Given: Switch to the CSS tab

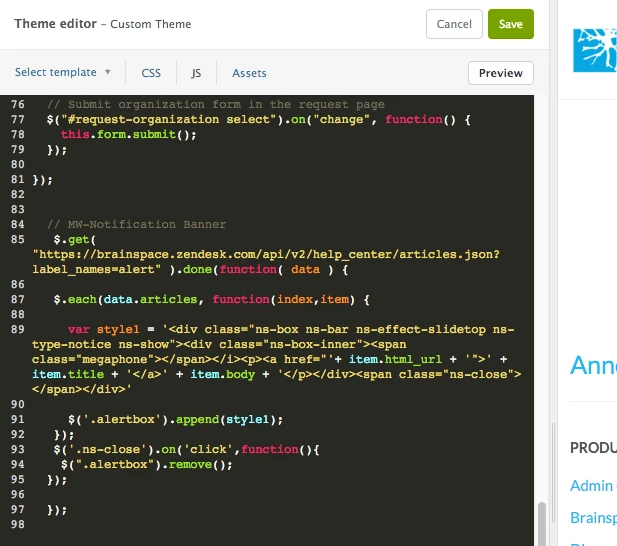Looking at the screenshot, I should click(151, 73).
